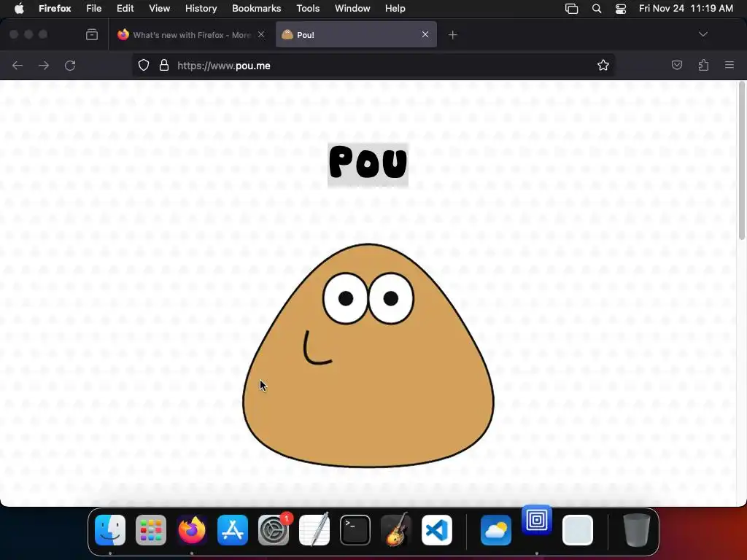Open the weather cloud app in Dock
This screenshot has width=747, height=560.
(x=496, y=529)
